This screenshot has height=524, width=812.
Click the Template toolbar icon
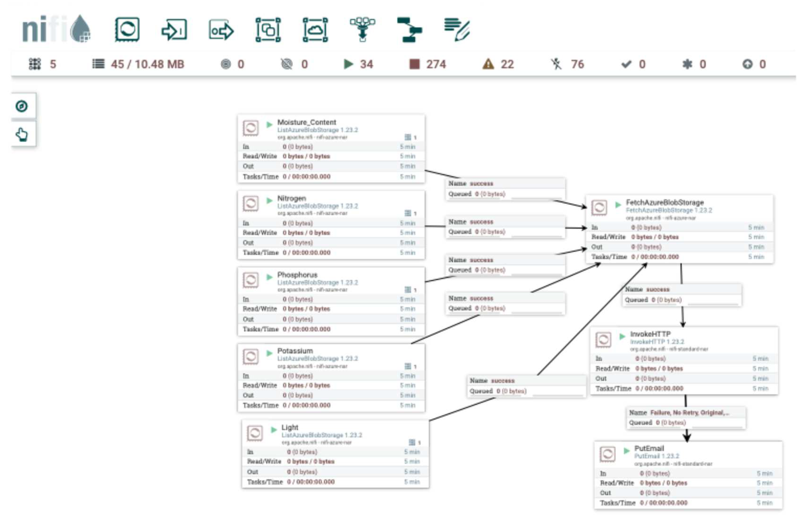[410, 30]
